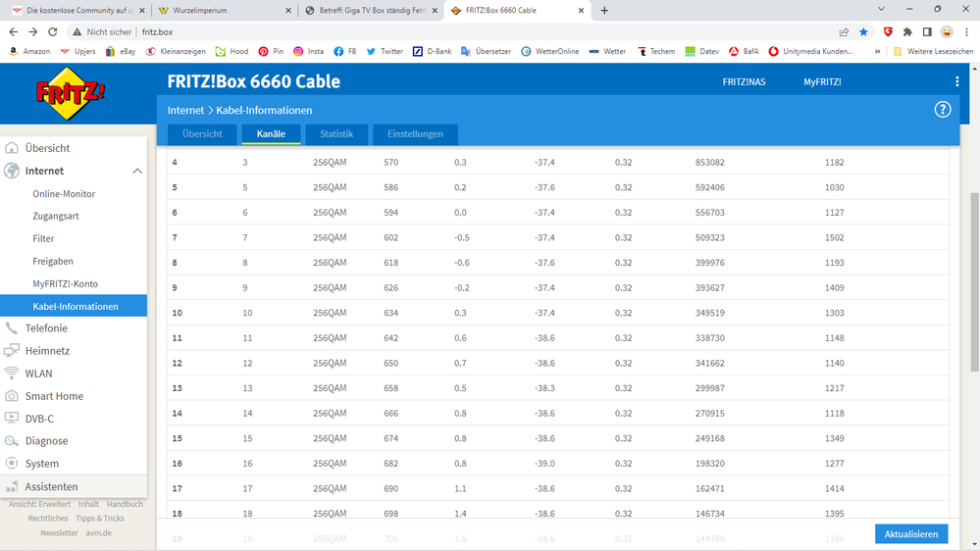Open Online-Monitor in the sidebar

point(64,194)
